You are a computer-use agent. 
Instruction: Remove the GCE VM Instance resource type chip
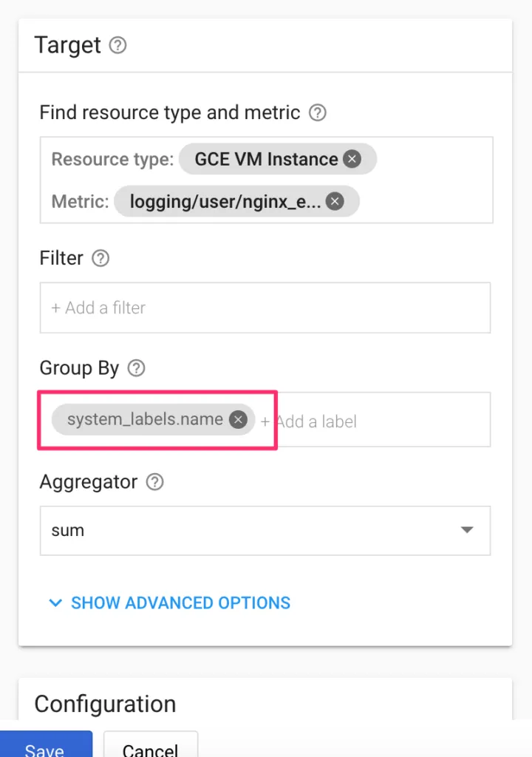point(352,159)
